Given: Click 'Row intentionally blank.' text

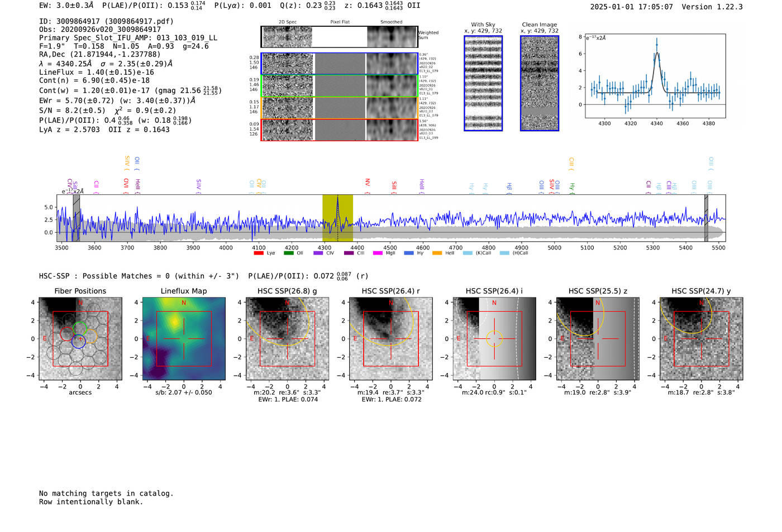Looking at the screenshot, I should (91, 502).
